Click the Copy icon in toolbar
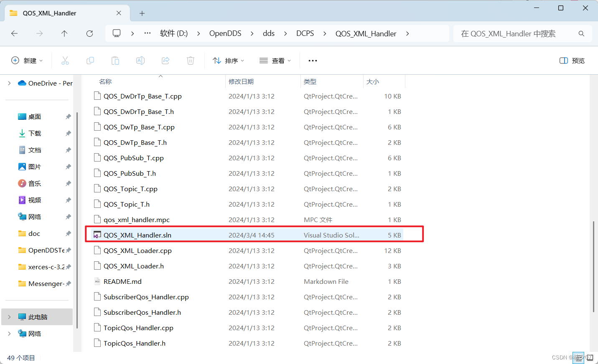This screenshot has width=598, height=364. coord(90,61)
